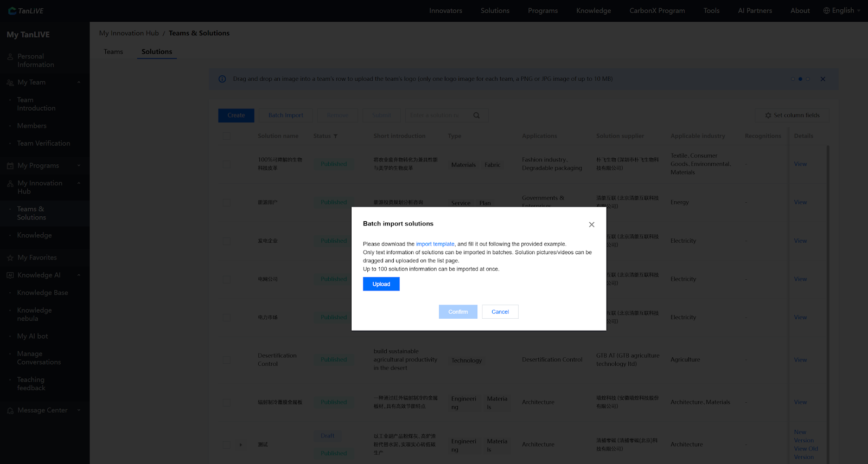Open the CarbonX Program menu
Screen dimensions: 868x464
point(657,10)
